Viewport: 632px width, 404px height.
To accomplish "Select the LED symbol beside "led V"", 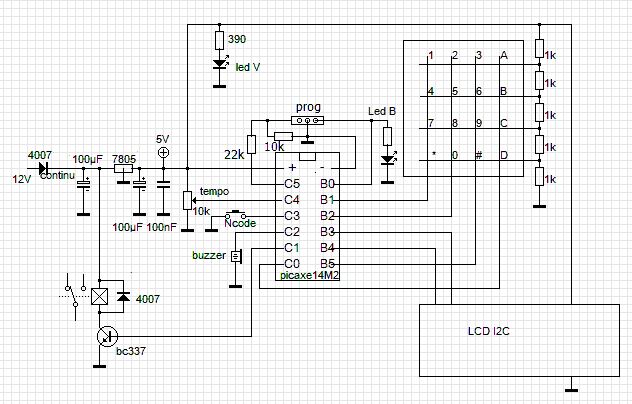I will click(x=220, y=64).
